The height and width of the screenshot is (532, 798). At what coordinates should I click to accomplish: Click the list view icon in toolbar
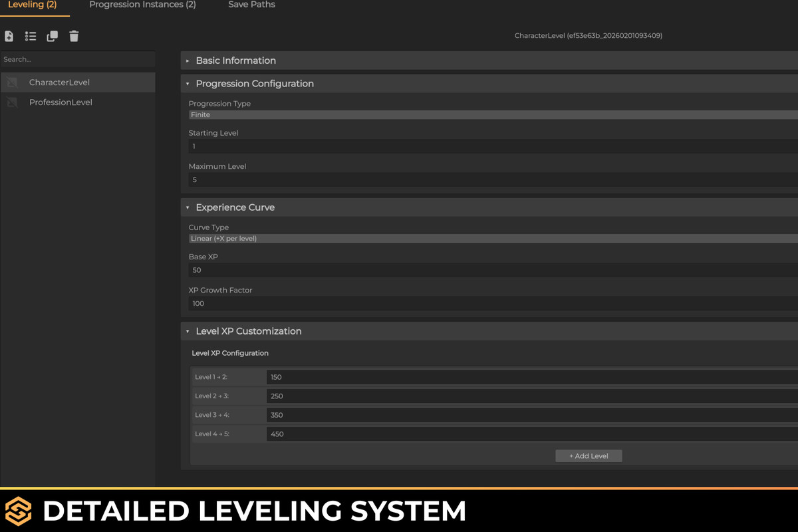31,37
